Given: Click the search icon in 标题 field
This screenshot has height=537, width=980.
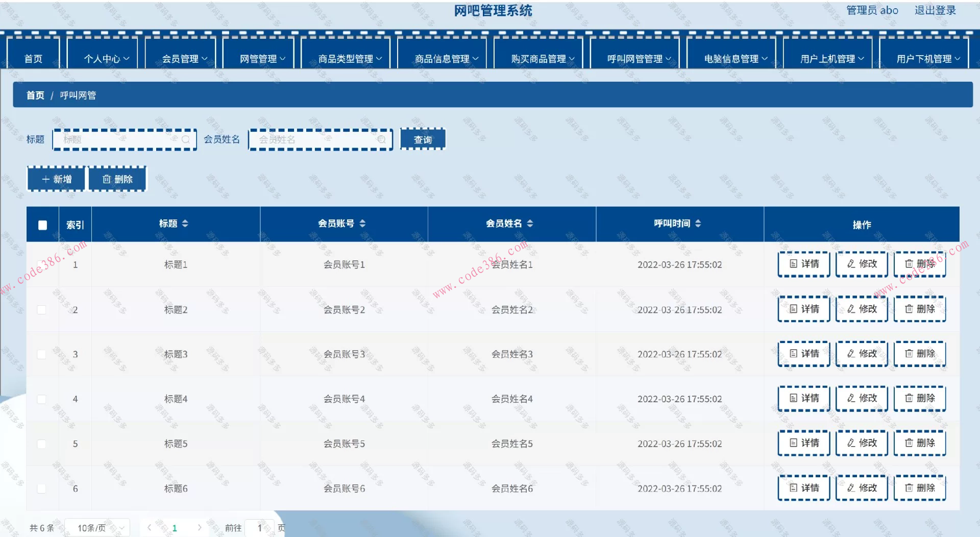Looking at the screenshot, I should [186, 139].
